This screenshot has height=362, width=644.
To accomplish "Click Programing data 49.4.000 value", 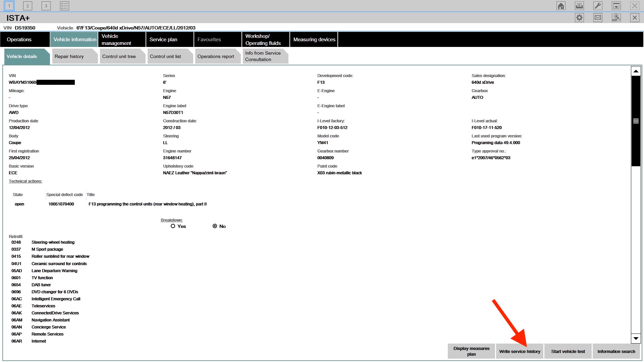I will point(496,143).
